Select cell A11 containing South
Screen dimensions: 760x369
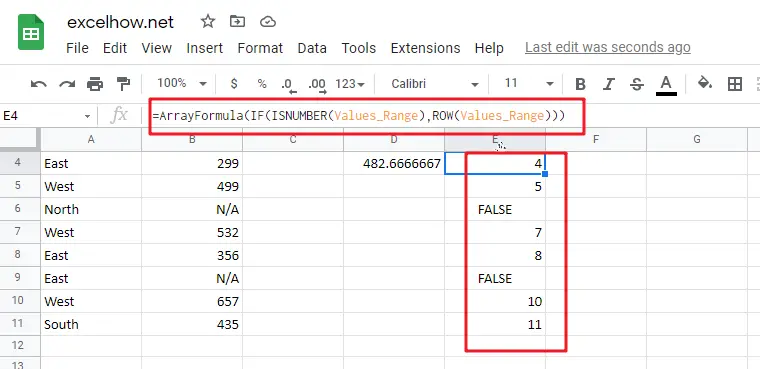[x=91, y=324]
